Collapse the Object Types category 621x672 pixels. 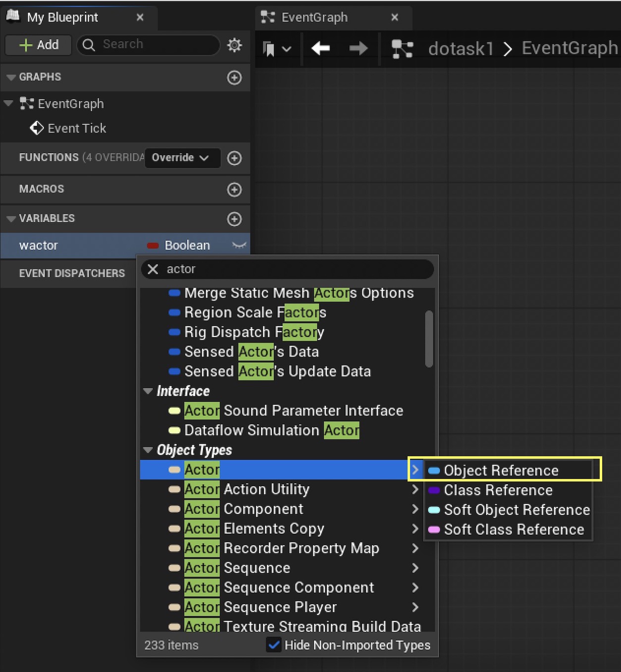148,450
